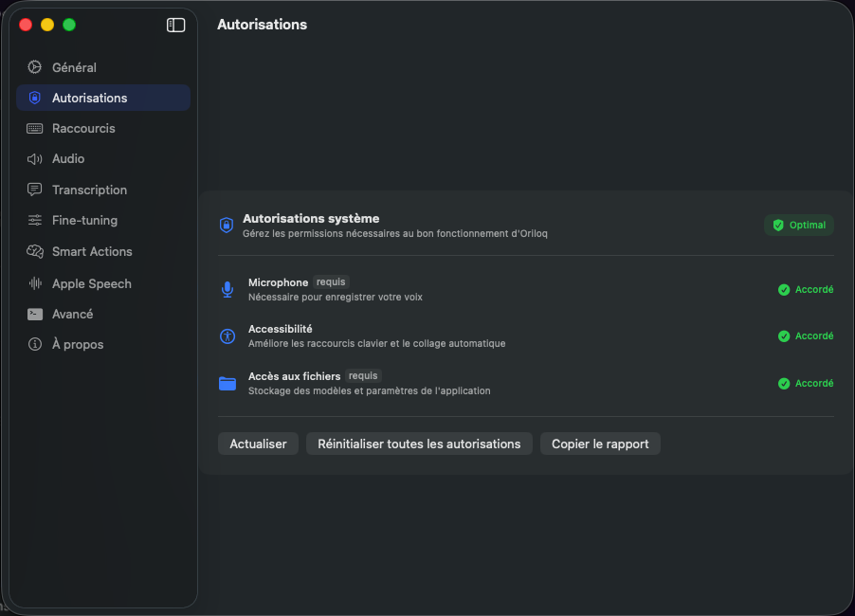Switch to Fine-tuning settings
The height and width of the screenshot is (616, 855).
point(103,220)
